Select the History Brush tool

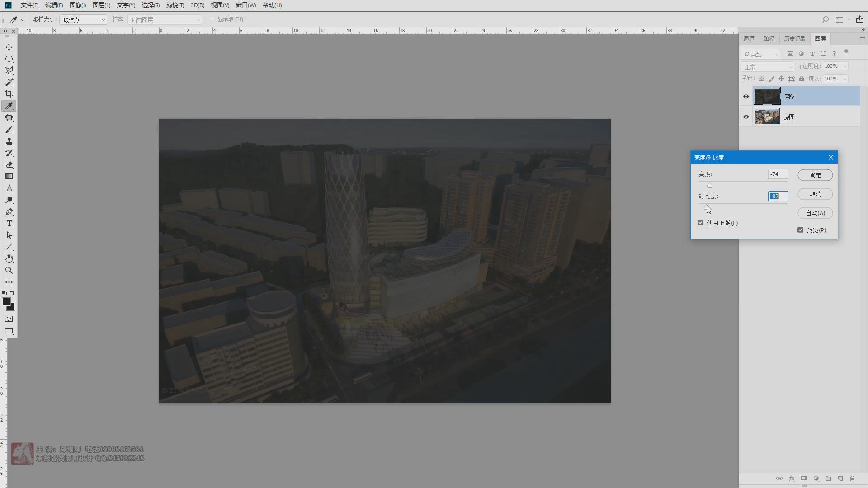tap(9, 153)
